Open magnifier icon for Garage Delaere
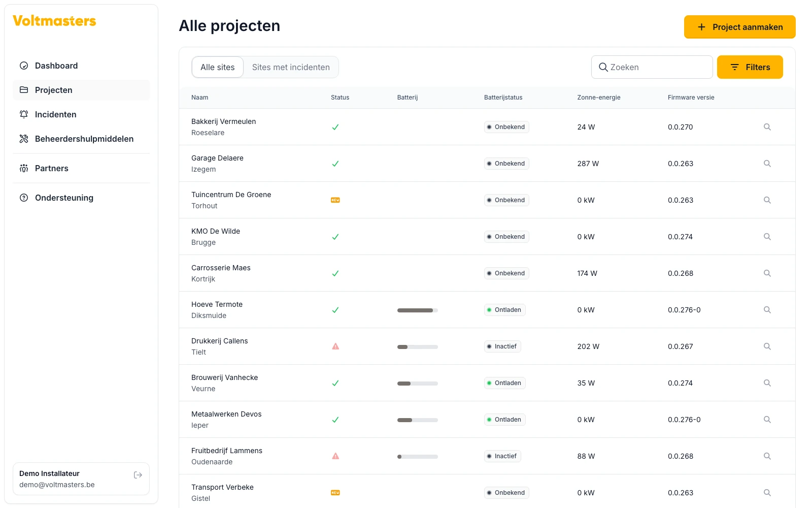 pos(767,164)
